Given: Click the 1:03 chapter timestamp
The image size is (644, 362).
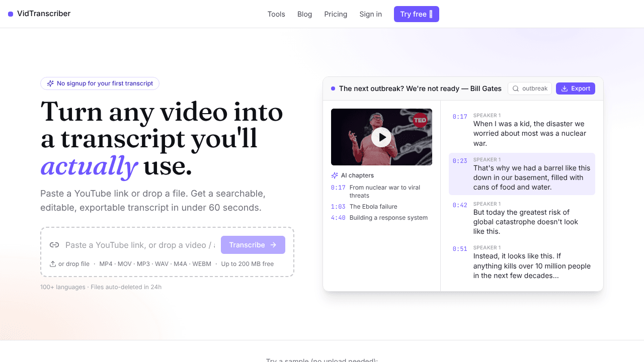Looking at the screenshot, I should [x=338, y=207].
